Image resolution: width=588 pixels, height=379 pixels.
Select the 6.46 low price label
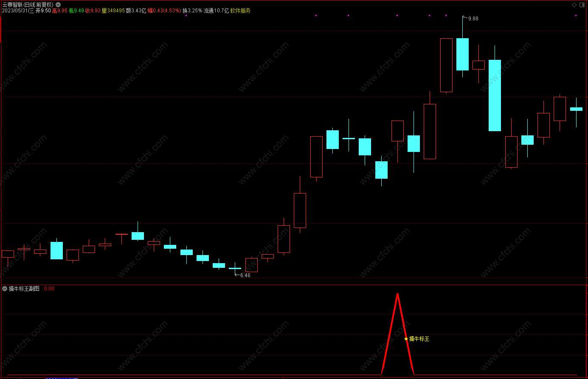click(245, 275)
